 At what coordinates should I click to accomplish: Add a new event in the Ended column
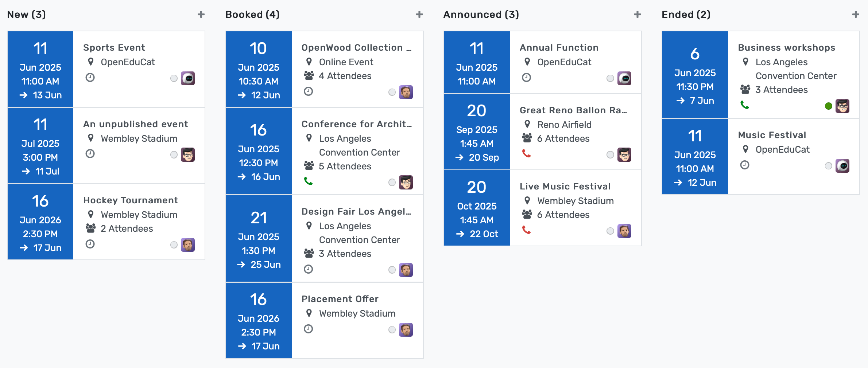coord(855,14)
